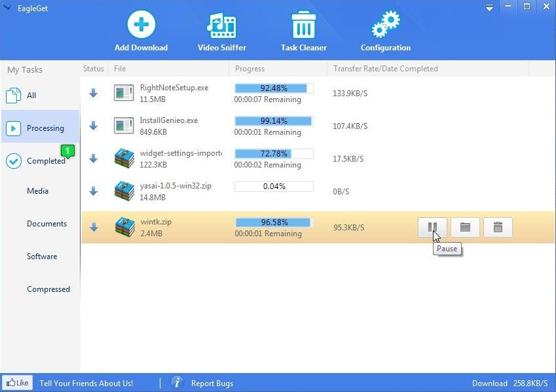The image size is (556, 392).
Task: Sort by the File column header
Action: pyautogui.click(x=120, y=69)
